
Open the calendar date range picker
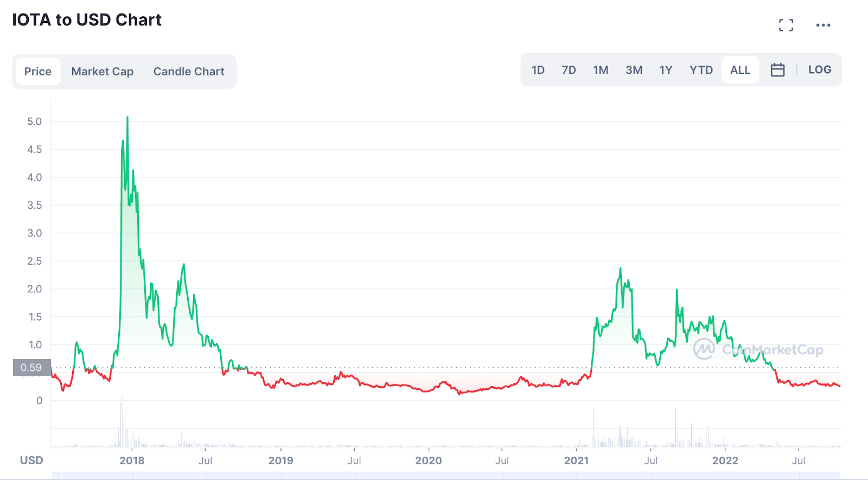777,70
